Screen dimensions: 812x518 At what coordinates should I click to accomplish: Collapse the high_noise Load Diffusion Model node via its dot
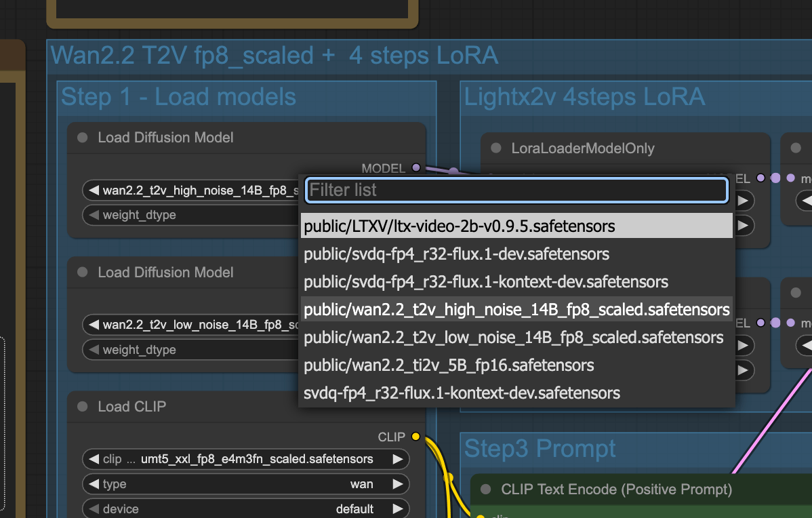pos(83,138)
